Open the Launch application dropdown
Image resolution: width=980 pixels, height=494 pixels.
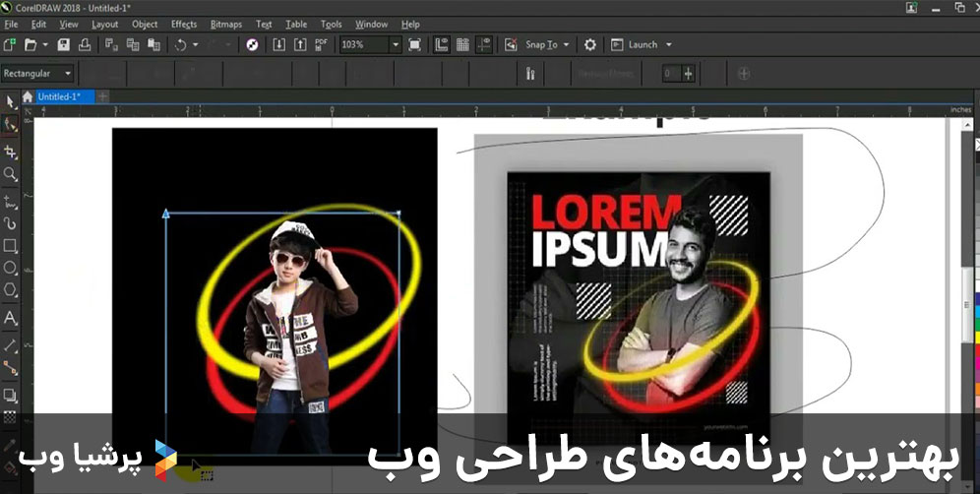642,44
